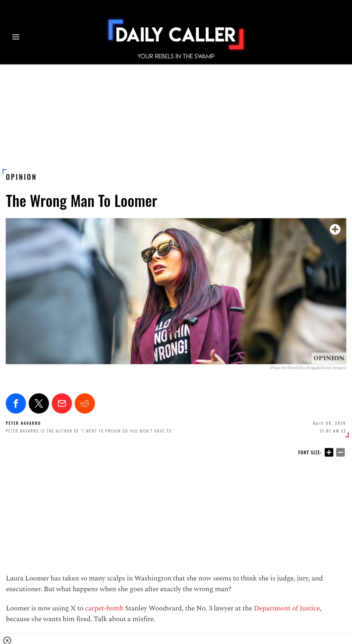Share the article on Reddit
Viewport: 352px width, 644px height.
point(85,403)
